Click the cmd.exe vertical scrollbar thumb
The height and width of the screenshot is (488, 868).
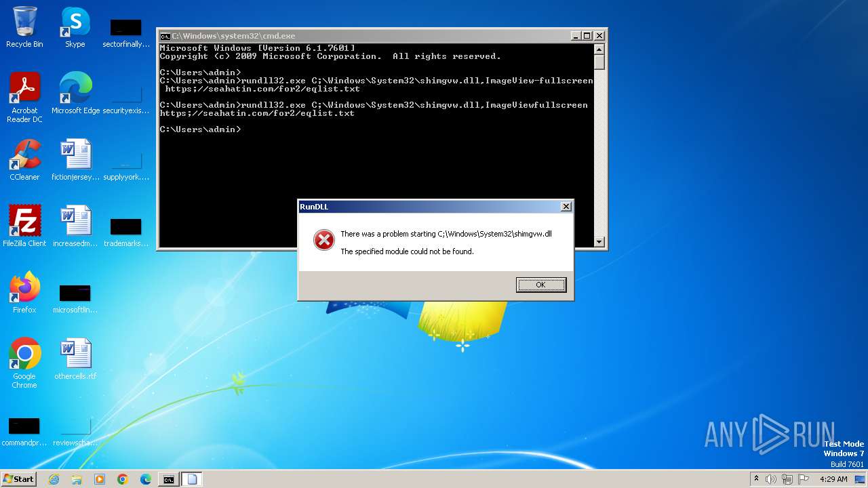coord(599,62)
